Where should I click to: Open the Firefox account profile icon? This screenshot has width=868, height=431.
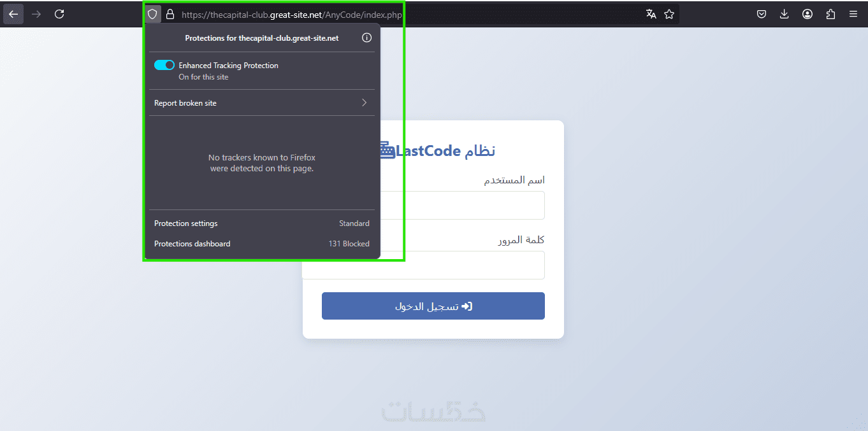807,14
